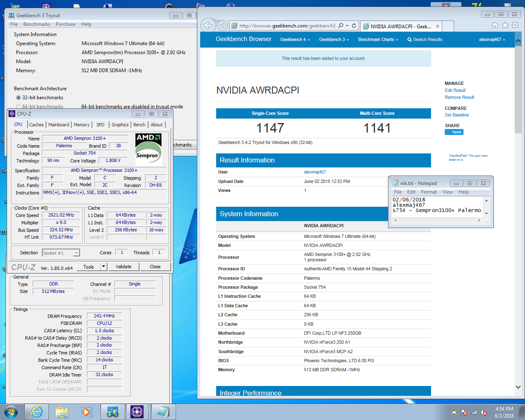Expand the Geekbench 4 menu
The width and height of the screenshot is (525, 420).
pos(295,39)
